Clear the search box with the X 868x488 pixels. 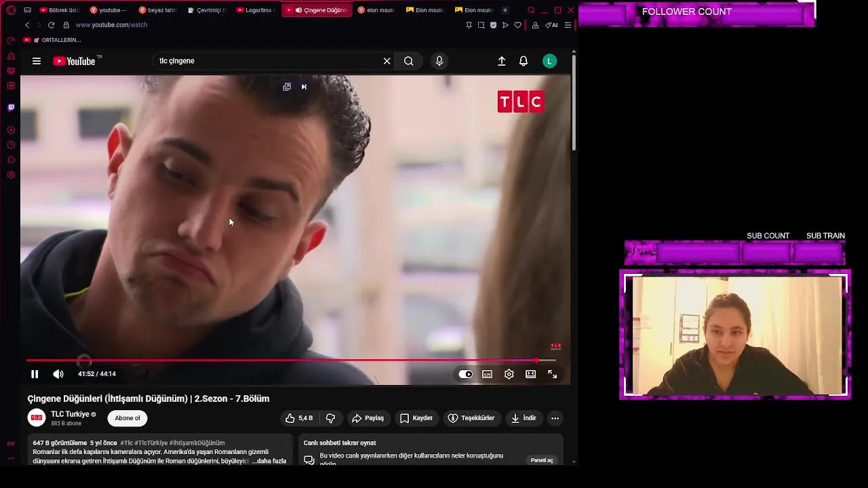(x=387, y=61)
